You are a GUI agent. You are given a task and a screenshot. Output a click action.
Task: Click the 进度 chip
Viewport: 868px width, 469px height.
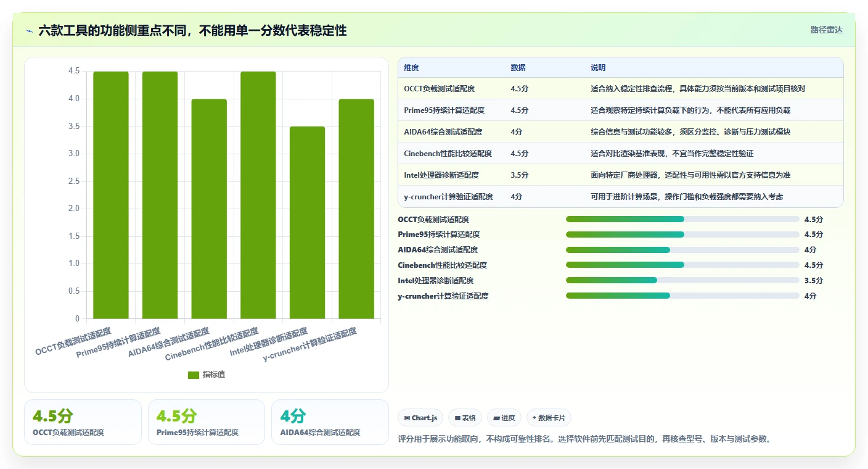[504, 418]
